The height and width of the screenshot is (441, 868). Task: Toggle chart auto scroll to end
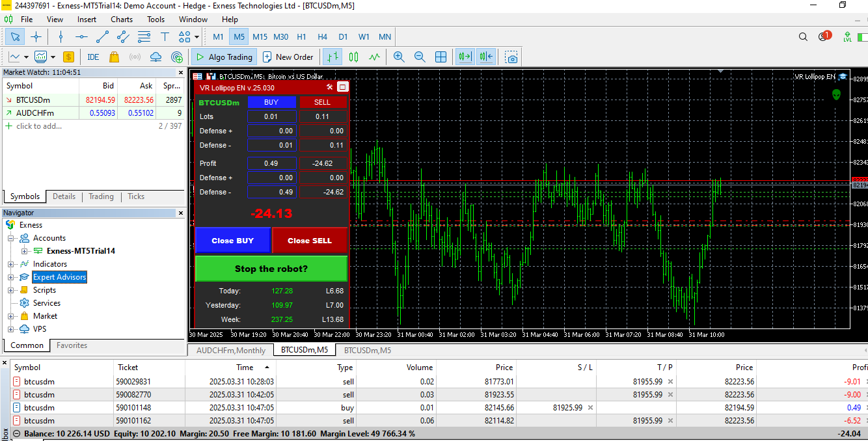(465, 57)
